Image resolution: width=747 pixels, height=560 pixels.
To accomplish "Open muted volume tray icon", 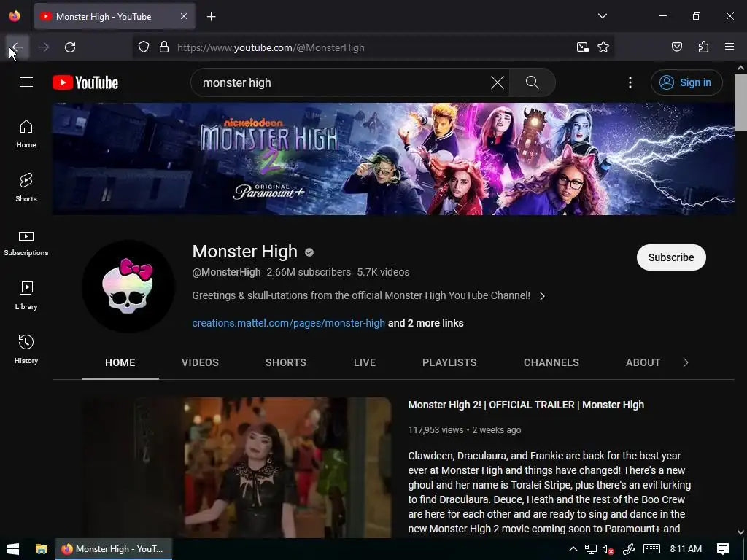I will (x=608, y=549).
